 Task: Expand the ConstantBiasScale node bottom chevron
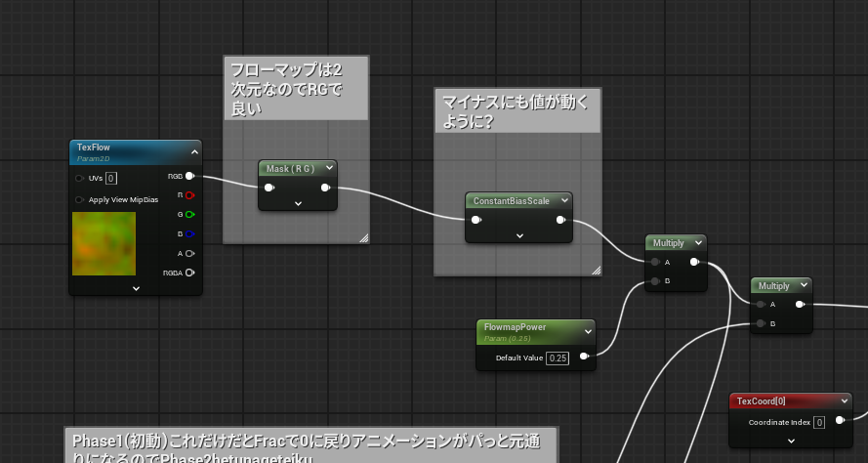tap(519, 235)
